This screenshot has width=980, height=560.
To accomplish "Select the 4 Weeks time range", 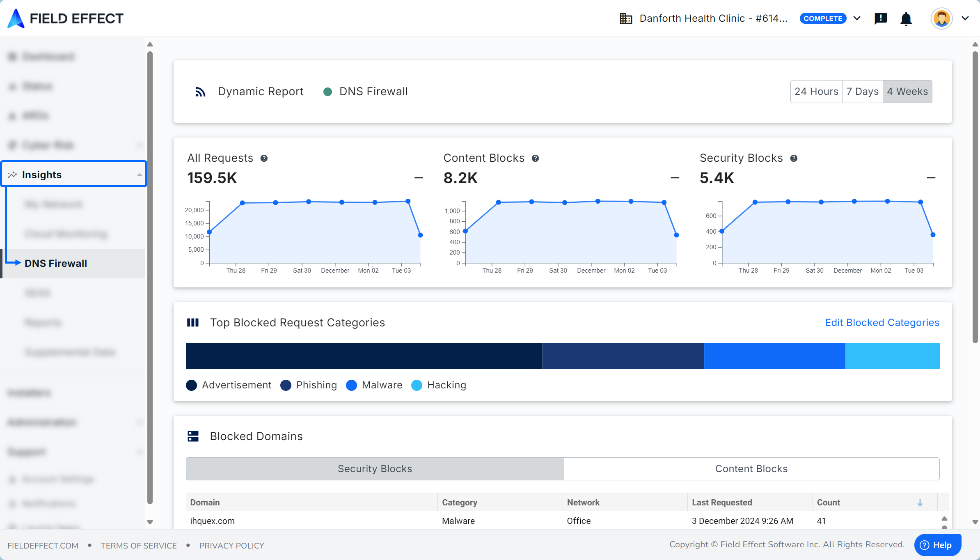I will [x=907, y=92].
